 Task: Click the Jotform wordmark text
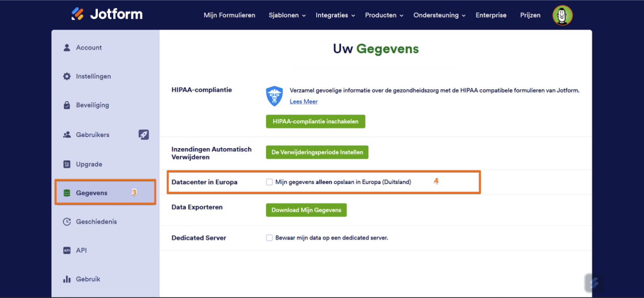tap(116, 15)
